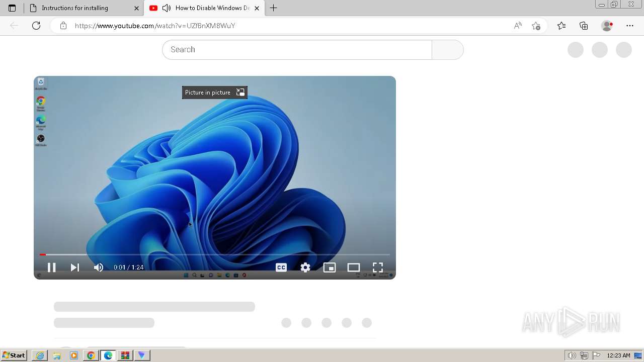The height and width of the screenshot is (362, 644).
Task: Open File Explorer from taskbar
Action: pyautogui.click(x=57, y=355)
